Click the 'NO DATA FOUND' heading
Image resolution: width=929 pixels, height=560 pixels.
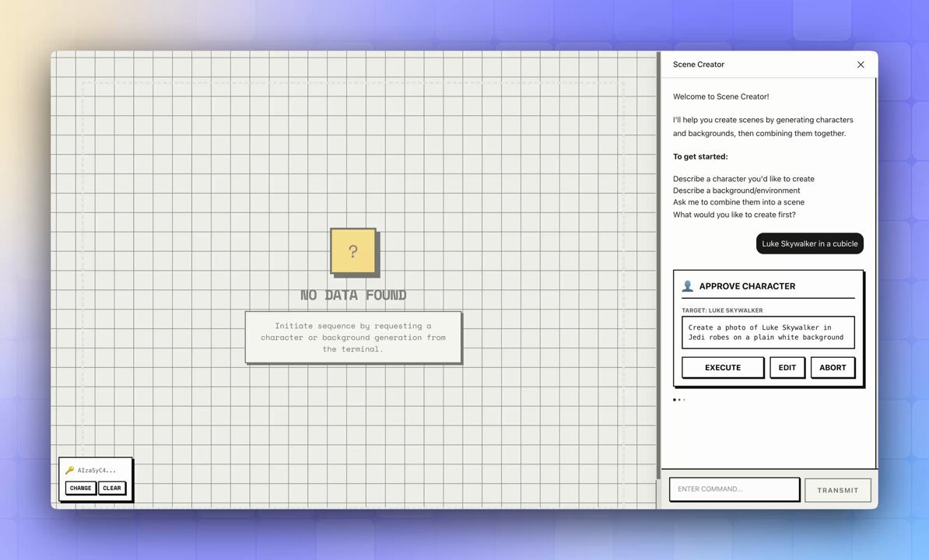(353, 295)
